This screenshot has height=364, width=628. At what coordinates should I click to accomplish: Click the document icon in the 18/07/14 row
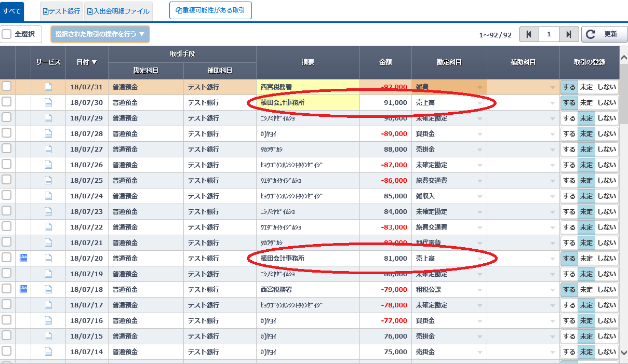(48, 352)
